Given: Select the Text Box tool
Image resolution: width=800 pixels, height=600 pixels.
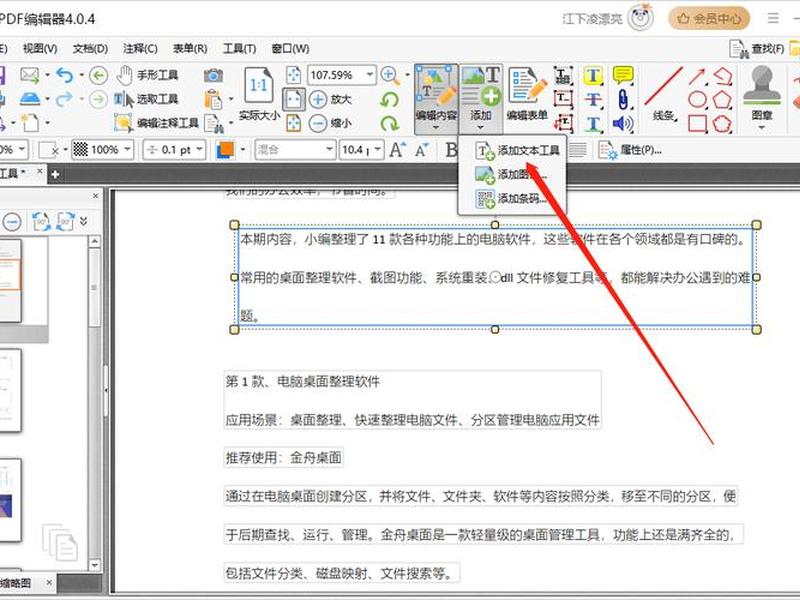Looking at the screenshot, I should 563,99.
